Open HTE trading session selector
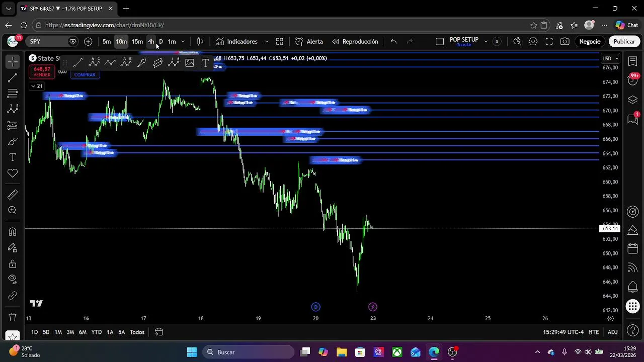 click(594, 332)
